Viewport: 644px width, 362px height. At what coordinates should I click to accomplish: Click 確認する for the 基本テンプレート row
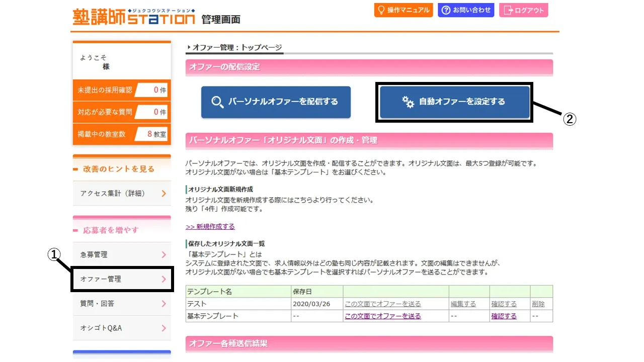click(504, 316)
